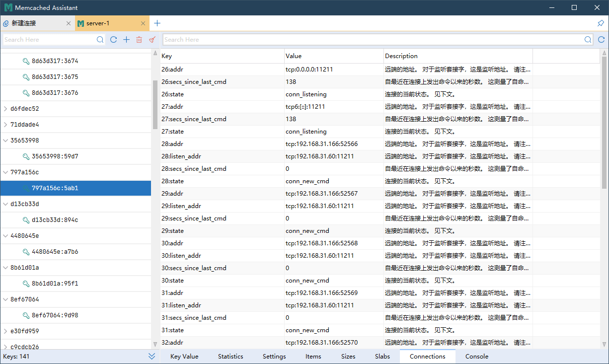Screen dimensions: 609x364
Task: Open the Slabs tab
Action: click(382, 357)
